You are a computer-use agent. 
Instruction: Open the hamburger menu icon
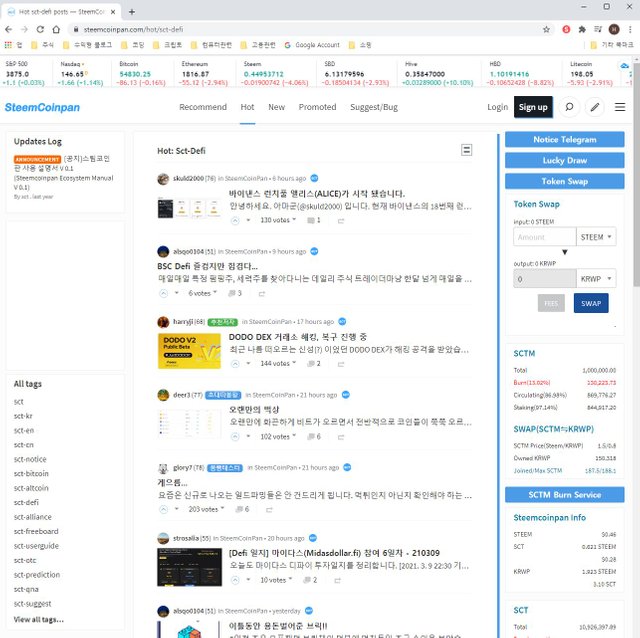(x=620, y=107)
